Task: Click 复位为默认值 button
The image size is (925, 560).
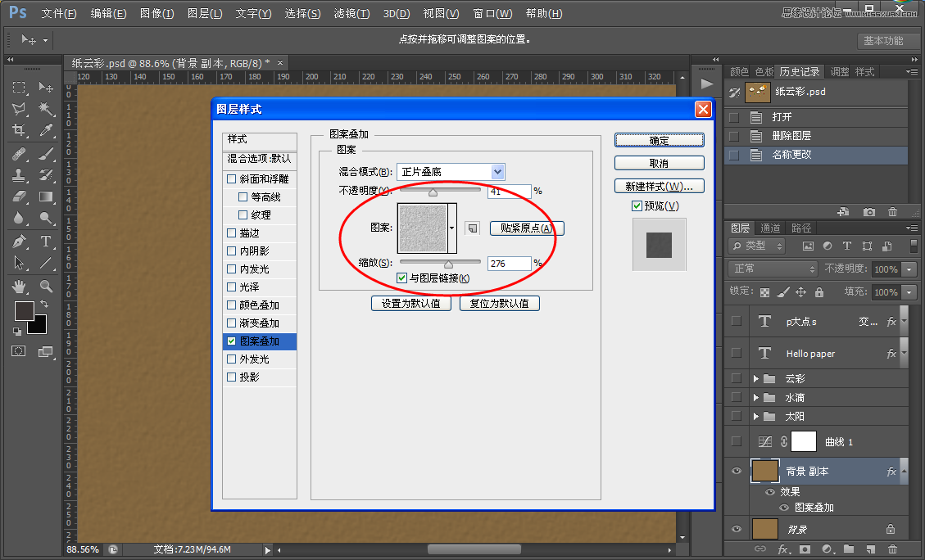Action: click(x=500, y=303)
